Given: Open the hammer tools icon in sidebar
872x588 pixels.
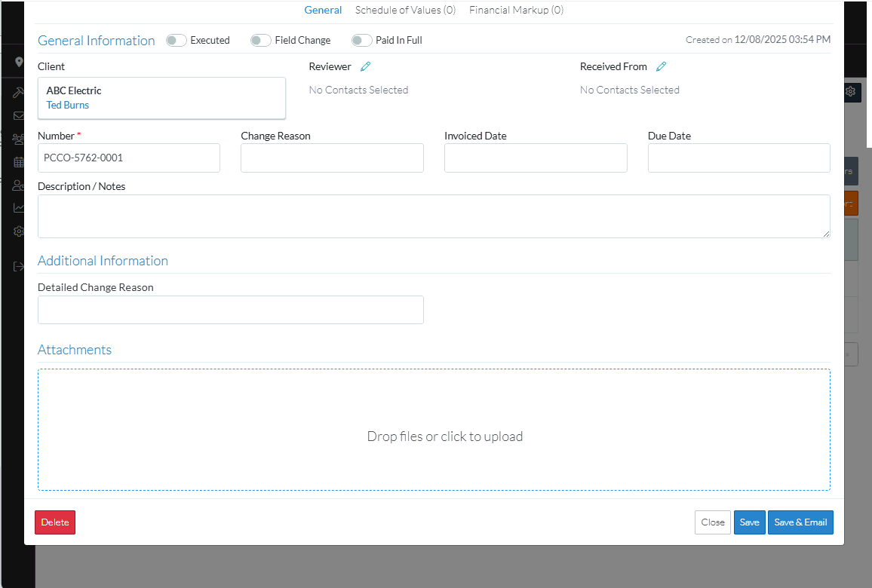Looking at the screenshot, I should pyautogui.click(x=19, y=92).
